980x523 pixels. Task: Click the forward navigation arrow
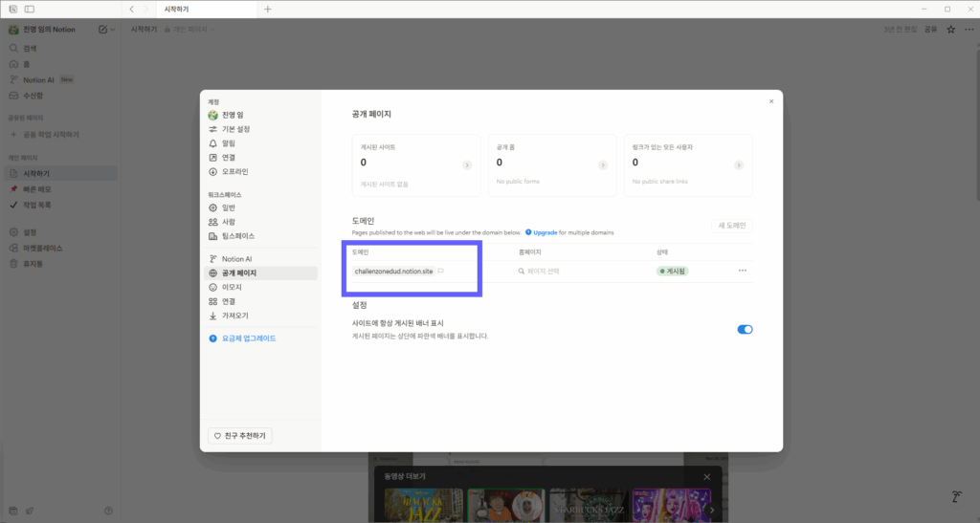[146, 10]
